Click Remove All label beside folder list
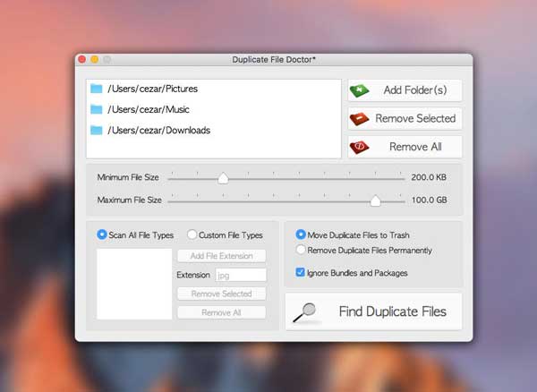This screenshot has height=392, width=537. (415, 147)
